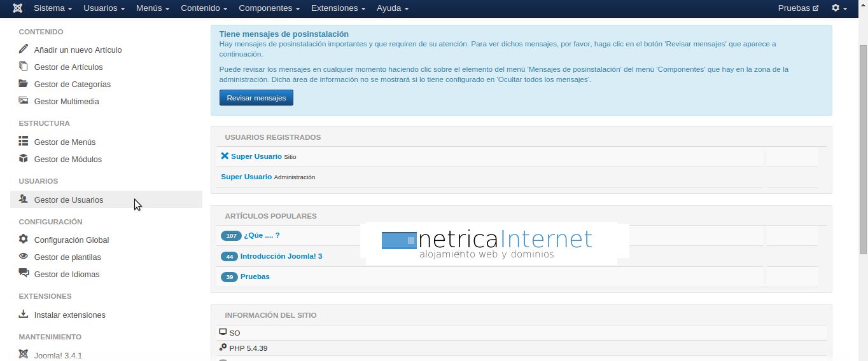Open the Pruebas site link in top bar

[x=798, y=8]
